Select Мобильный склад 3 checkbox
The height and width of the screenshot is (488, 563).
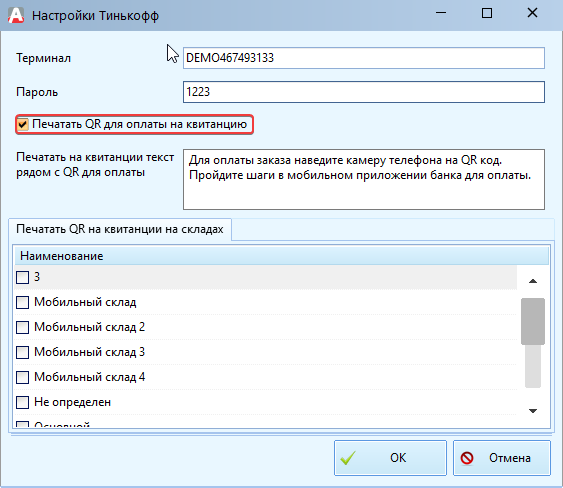(x=22, y=352)
